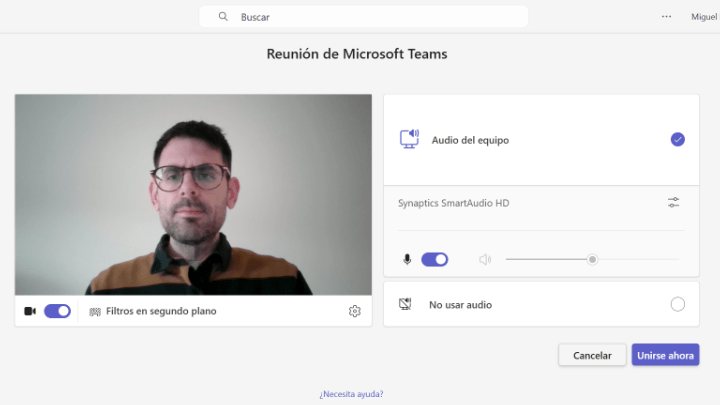
Task: Select the Audio del equipo option
Action: [678, 139]
